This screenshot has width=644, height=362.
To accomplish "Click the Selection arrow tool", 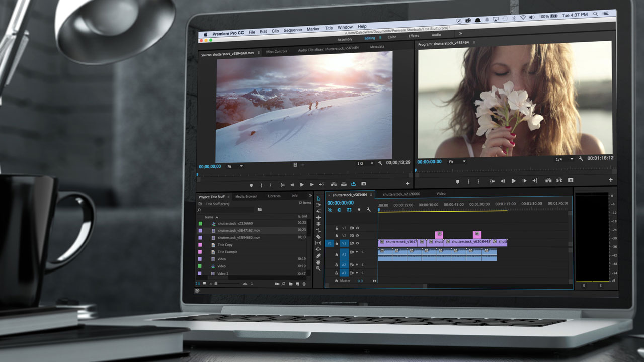I will 318,199.
